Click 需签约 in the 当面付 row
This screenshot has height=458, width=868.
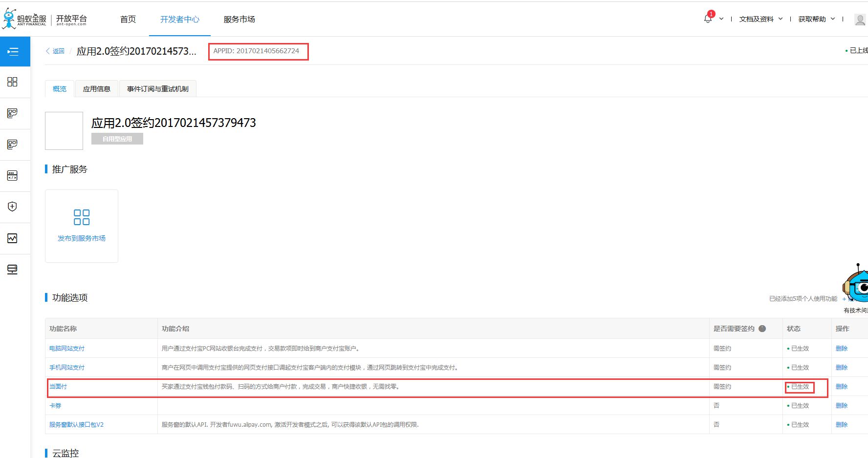[x=722, y=387]
